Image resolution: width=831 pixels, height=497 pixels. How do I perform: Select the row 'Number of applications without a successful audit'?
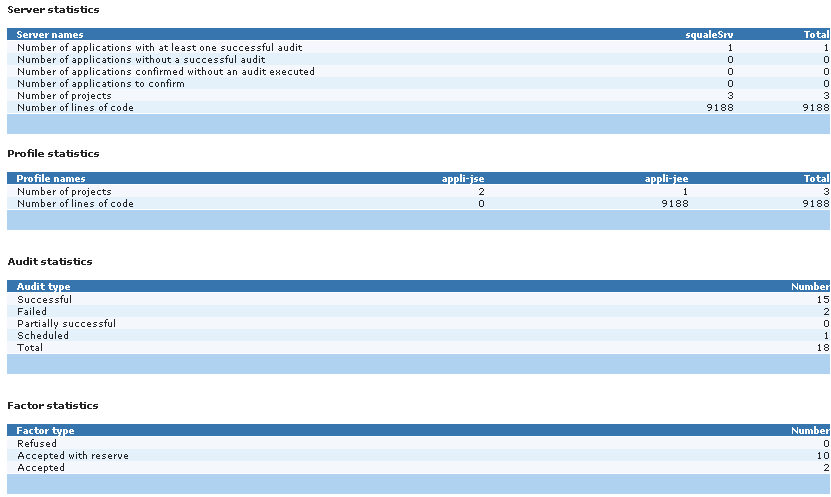click(x=418, y=59)
